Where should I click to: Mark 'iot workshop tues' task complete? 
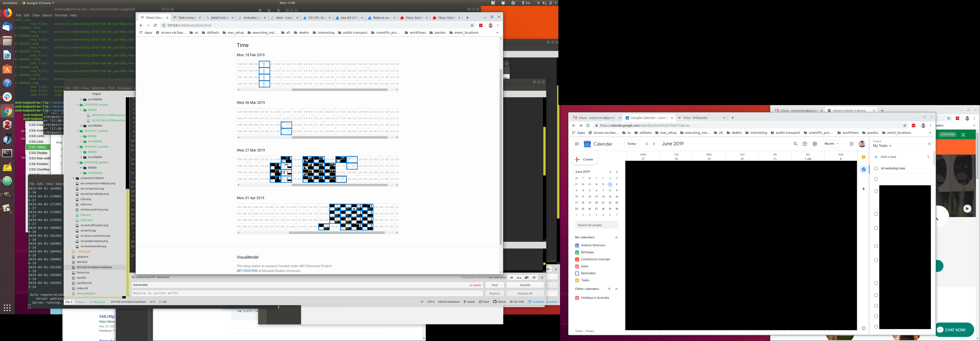pyautogui.click(x=876, y=168)
